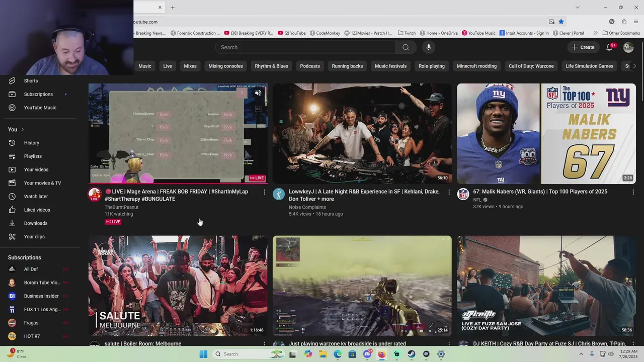Screen dimensions: 644x362
Task: Select the Live category chip
Action: tap(168, 66)
